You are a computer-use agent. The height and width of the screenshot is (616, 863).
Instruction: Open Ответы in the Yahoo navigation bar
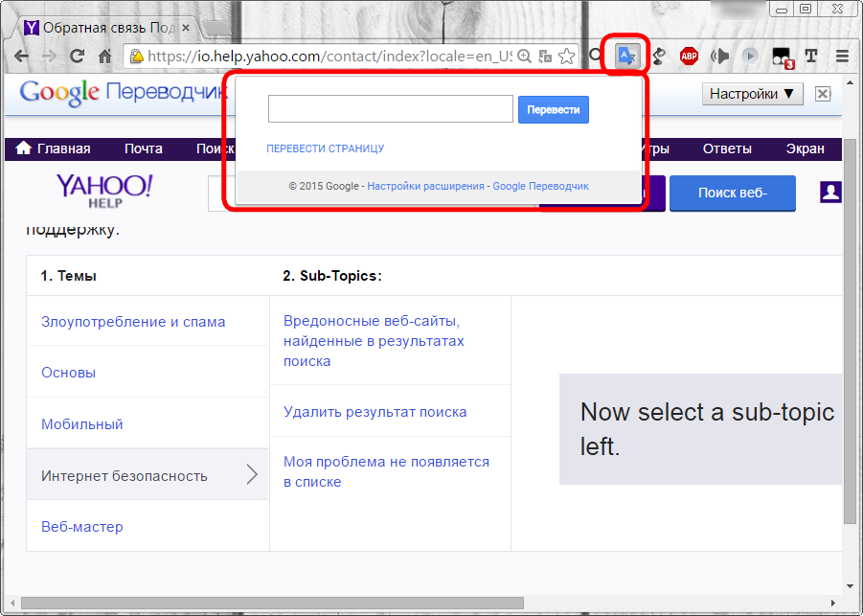pos(726,148)
